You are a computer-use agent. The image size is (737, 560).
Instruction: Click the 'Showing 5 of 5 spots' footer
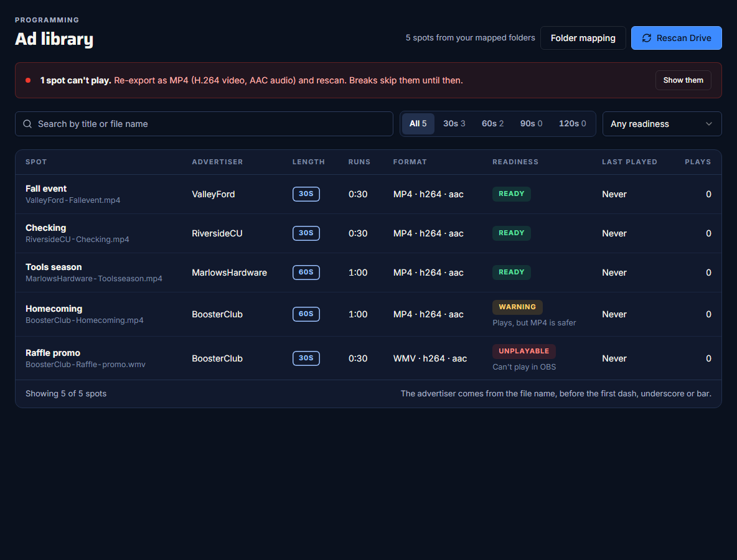66,394
